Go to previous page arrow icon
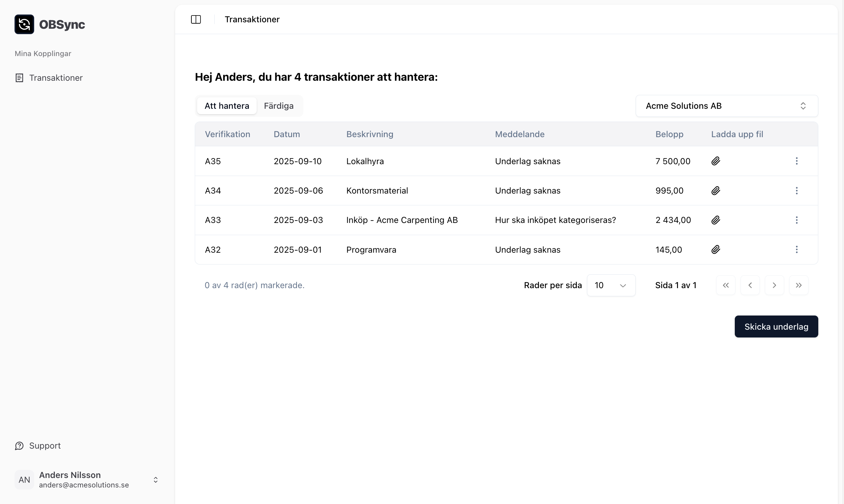The width and height of the screenshot is (844, 504). 750,285
